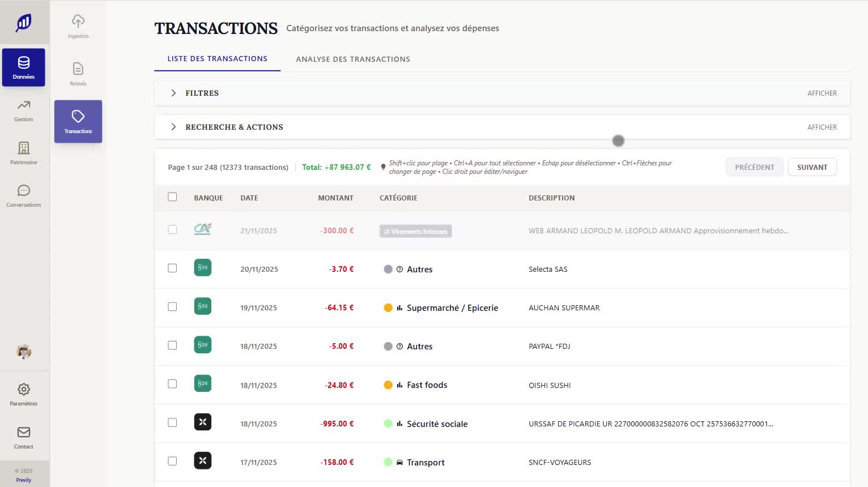Open the Conversations section
Screen dimensions: 868x487
[x=23, y=196]
